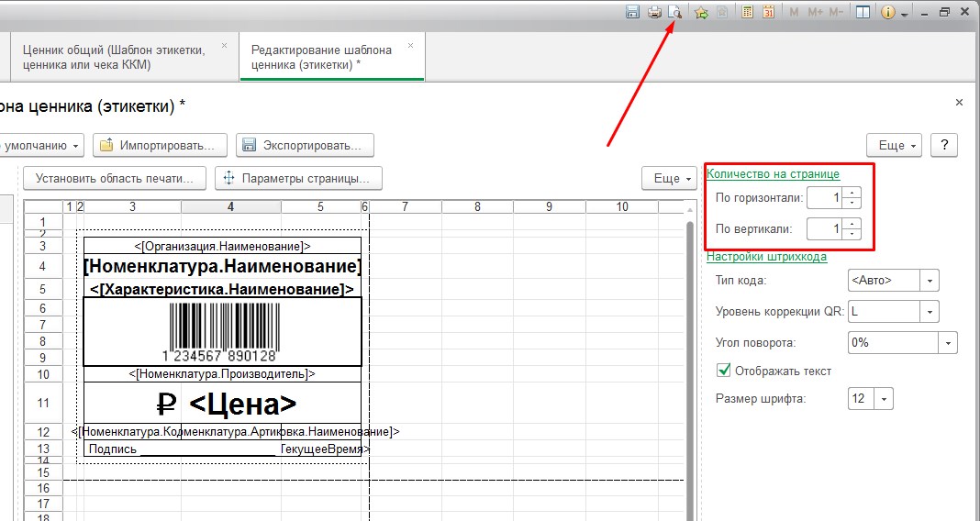Open the Угол поворота dropdown
The width and height of the screenshot is (980, 521).
pos(948,342)
